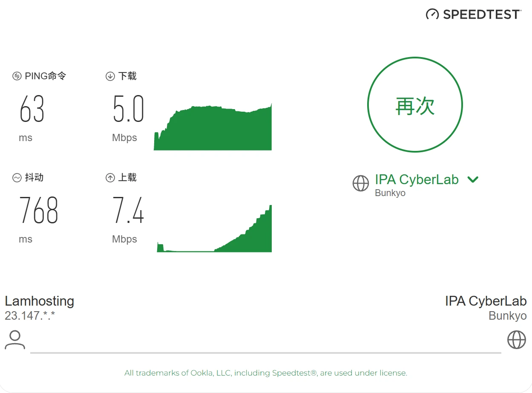
Task: Click the 上载 upload arrow icon
Action: [110, 178]
